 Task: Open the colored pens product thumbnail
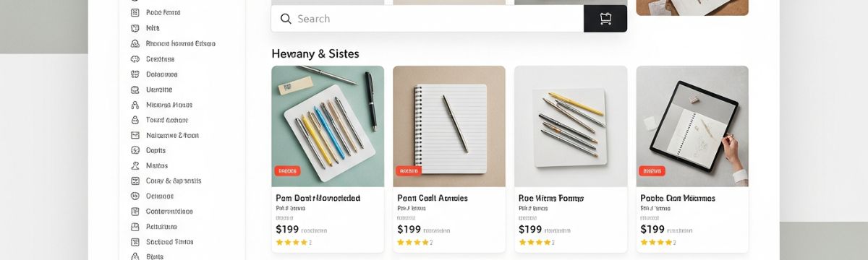coord(328,126)
